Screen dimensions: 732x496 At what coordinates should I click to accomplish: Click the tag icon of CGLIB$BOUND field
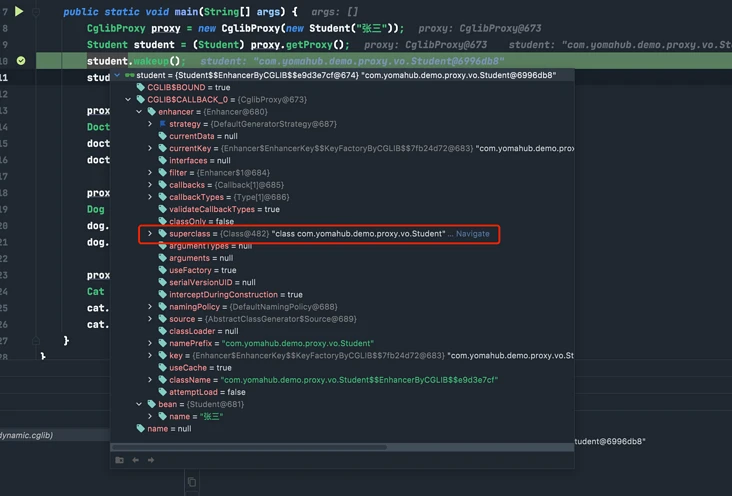[x=141, y=87]
